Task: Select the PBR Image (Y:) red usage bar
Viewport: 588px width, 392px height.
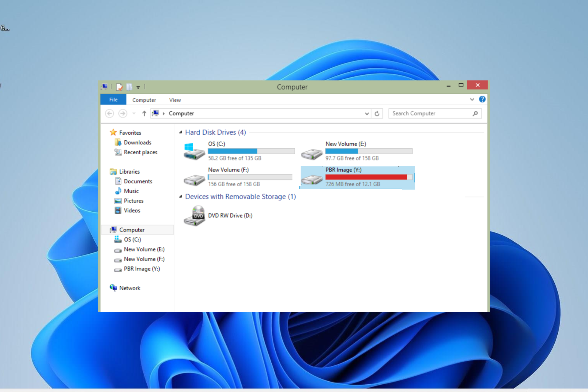Action: [366, 177]
